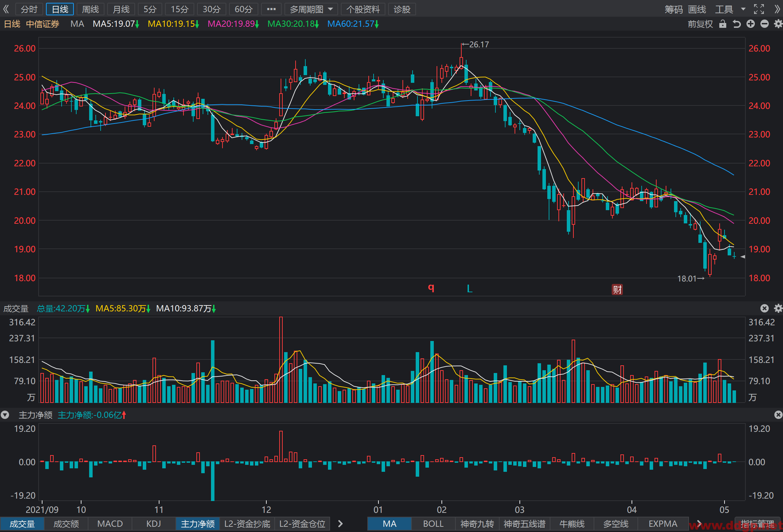Click the fullscreen expand icon
The height and width of the screenshot is (532, 783).
click(759, 9)
